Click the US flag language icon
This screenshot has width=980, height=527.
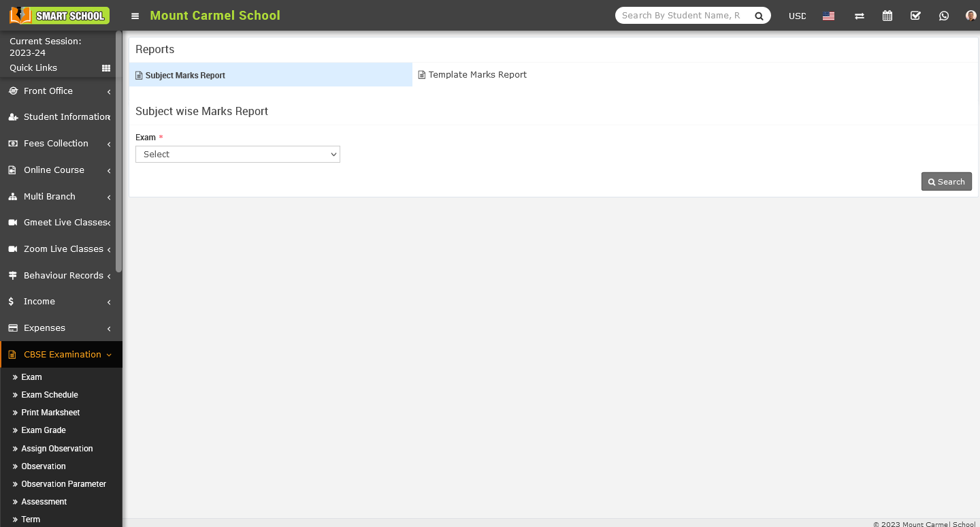[828, 16]
